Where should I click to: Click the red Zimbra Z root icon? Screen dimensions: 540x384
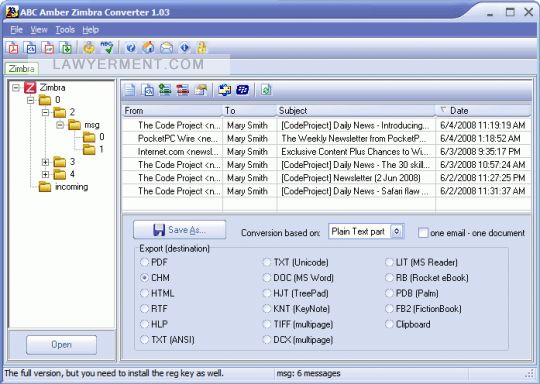click(30, 87)
